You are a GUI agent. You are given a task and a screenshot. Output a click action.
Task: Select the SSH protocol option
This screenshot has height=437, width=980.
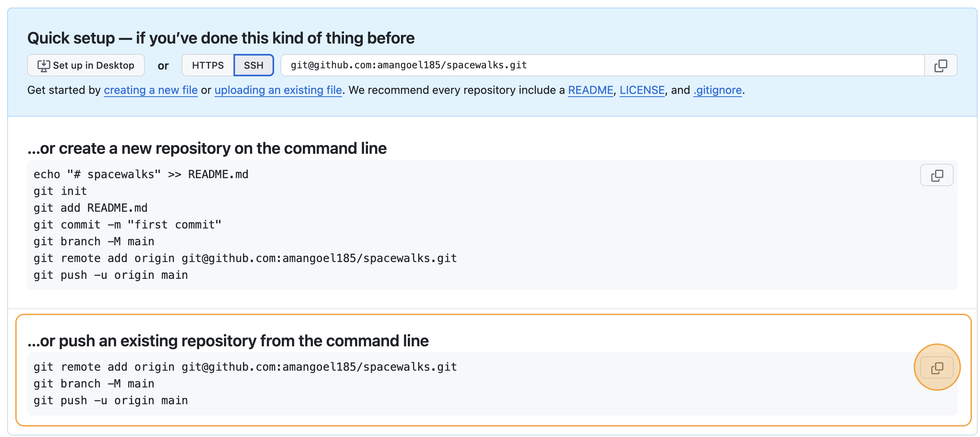coord(253,65)
